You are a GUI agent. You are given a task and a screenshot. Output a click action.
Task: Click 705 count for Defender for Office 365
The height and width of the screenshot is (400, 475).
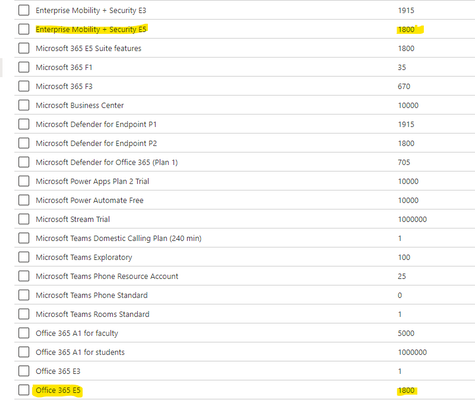tap(404, 162)
